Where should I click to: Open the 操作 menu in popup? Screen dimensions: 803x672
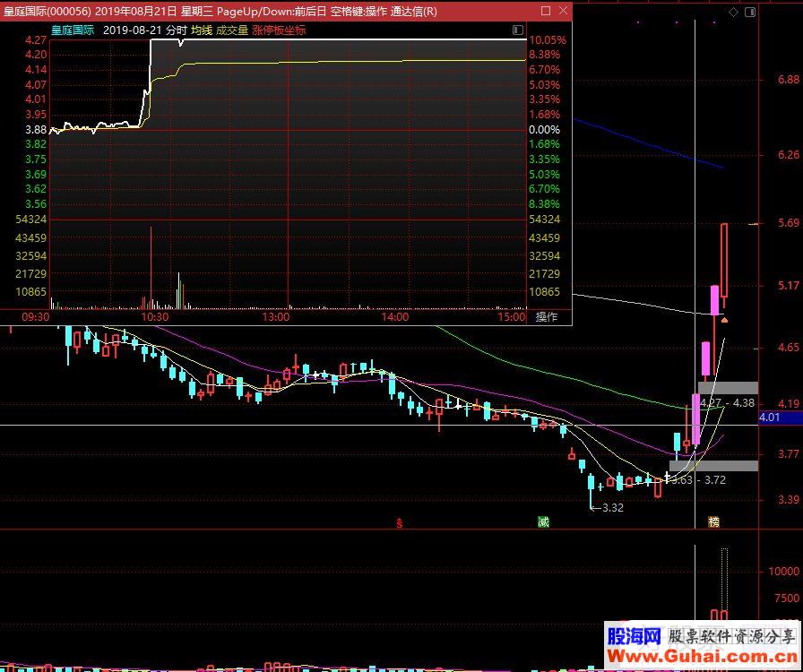tap(546, 316)
